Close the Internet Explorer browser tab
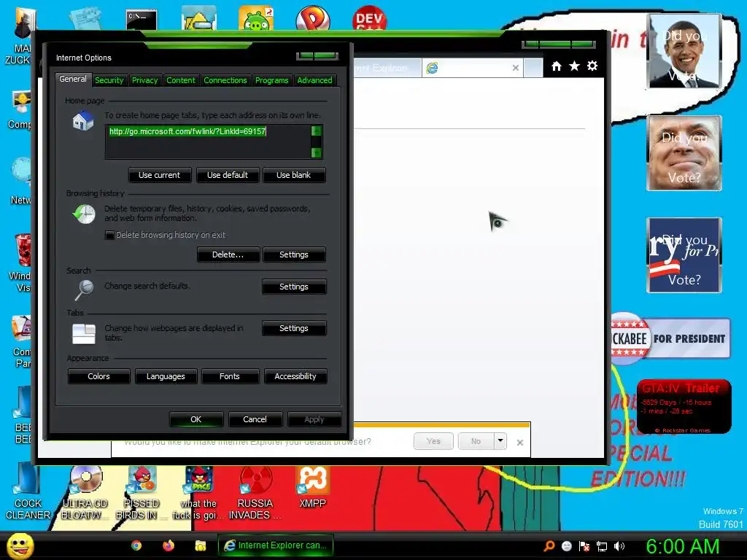The image size is (747, 560). pyautogui.click(x=516, y=68)
